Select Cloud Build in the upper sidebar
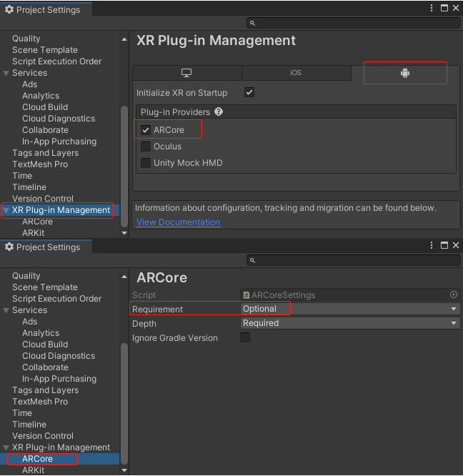This screenshot has width=463, height=476. coord(45,107)
